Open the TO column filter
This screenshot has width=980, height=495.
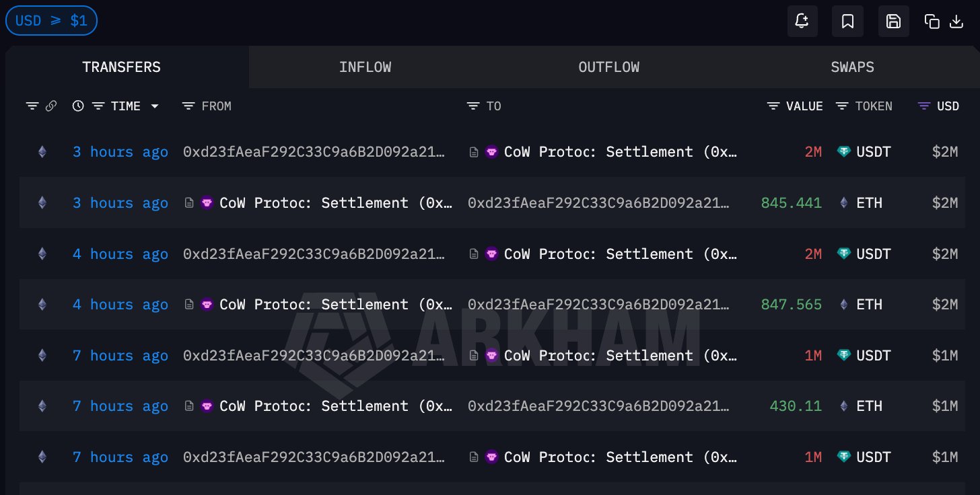tap(474, 106)
